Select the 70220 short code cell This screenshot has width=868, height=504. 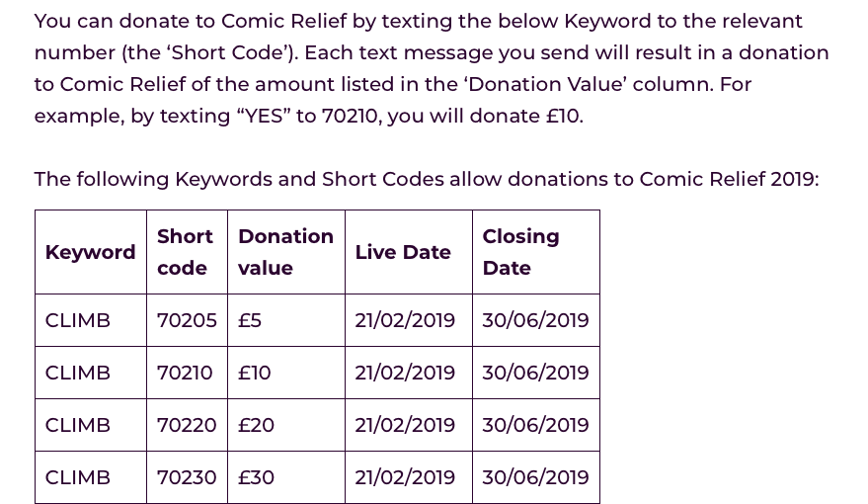(x=187, y=425)
